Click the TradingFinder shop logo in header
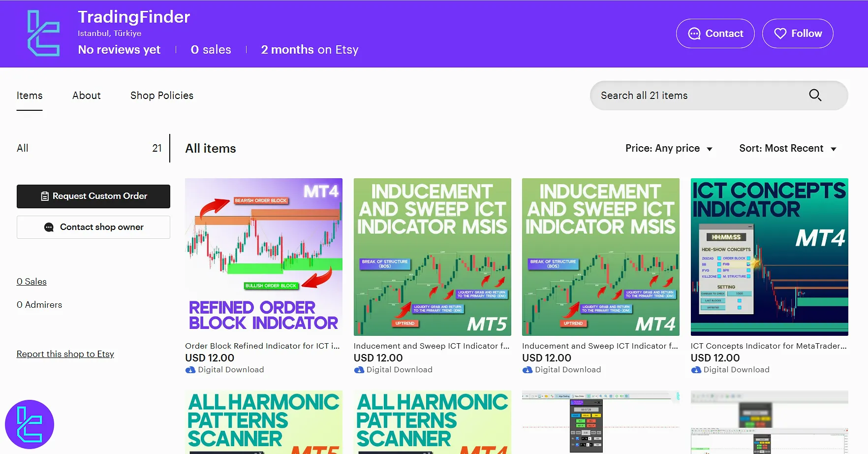The width and height of the screenshot is (868, 454). coord(43,33)
